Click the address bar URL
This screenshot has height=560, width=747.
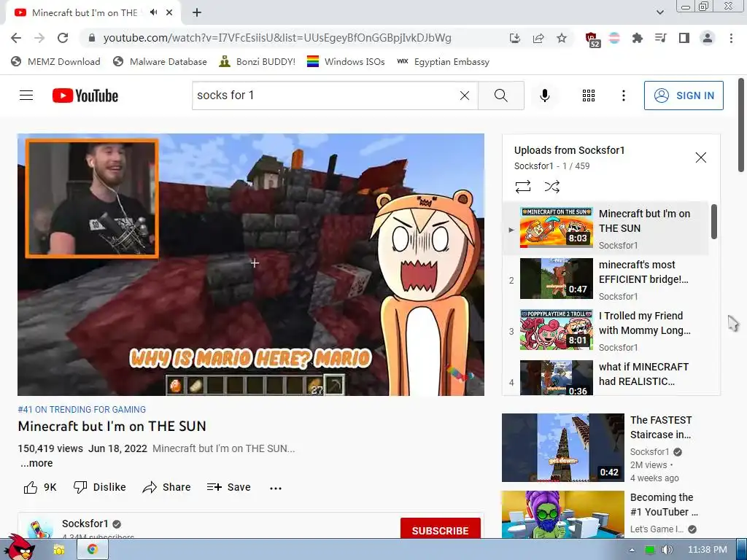pyautogui.click(x=277, y=38)
